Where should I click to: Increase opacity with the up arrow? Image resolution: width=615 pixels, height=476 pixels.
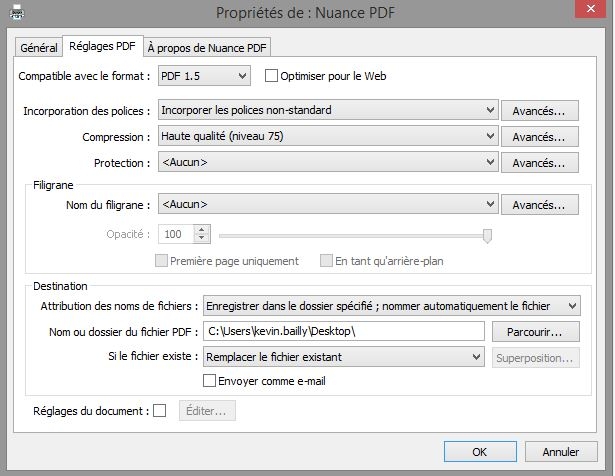(202, 230)
